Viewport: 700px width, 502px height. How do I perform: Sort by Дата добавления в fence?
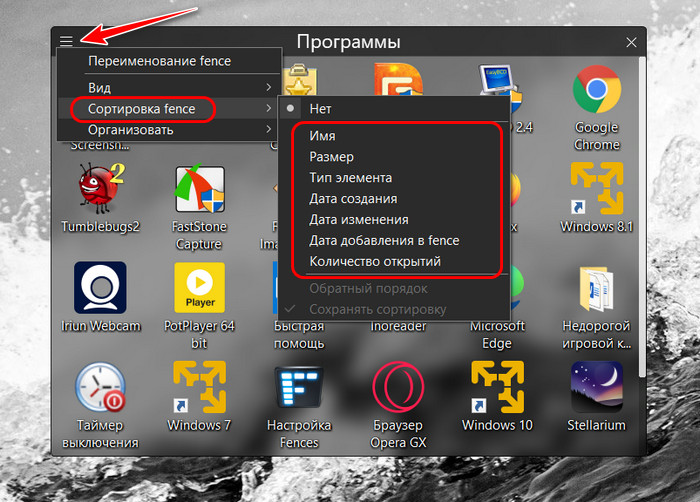pyautogui.click(x=394, y=241)
